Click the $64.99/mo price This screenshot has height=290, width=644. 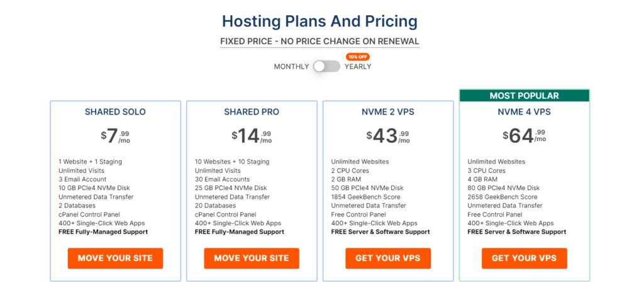(525, 136)
